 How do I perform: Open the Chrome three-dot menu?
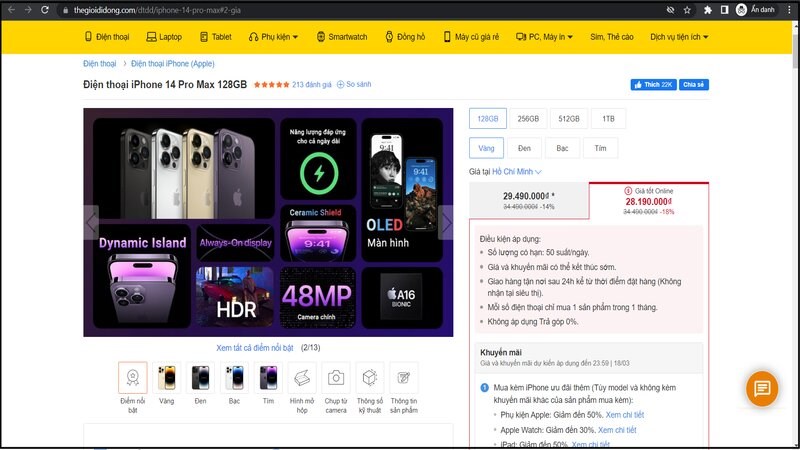pyautogui.click(x=789, y=10)
